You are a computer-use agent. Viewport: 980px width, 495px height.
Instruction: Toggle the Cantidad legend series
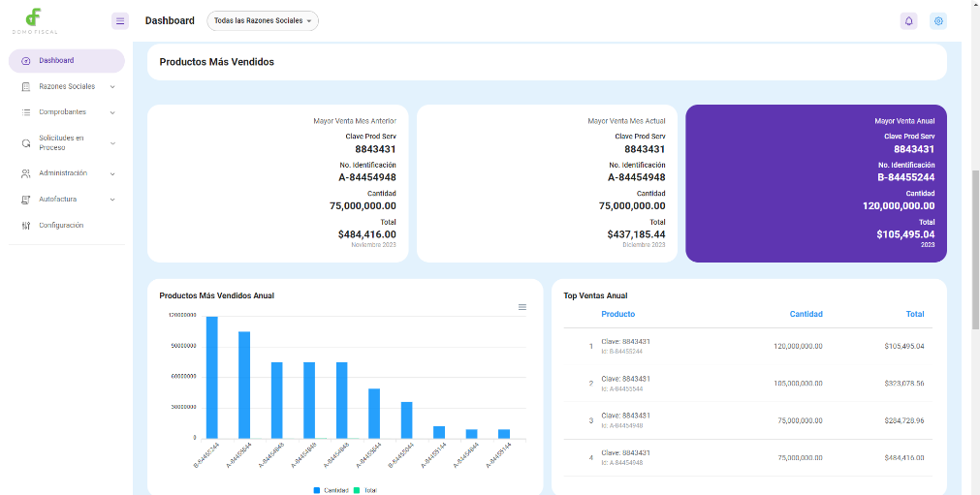[332, 490]
